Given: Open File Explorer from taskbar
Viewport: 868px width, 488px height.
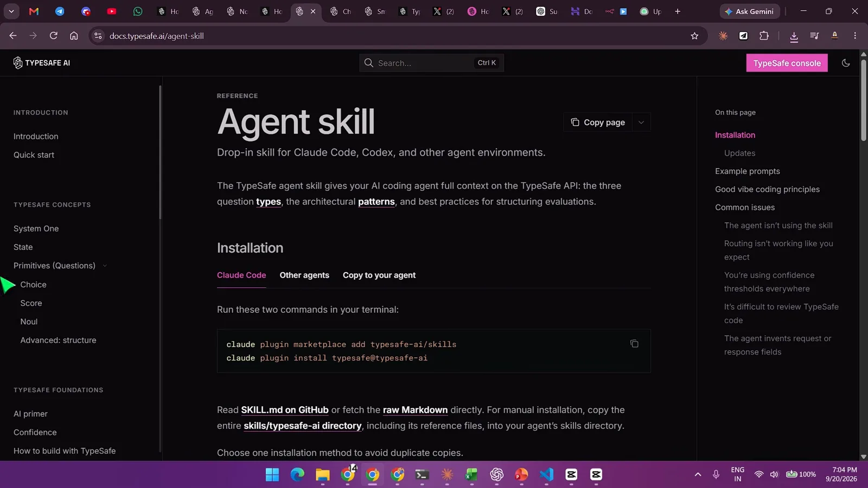Looking at the screenshot, I should pyautogui.click(x=323, y=475).
